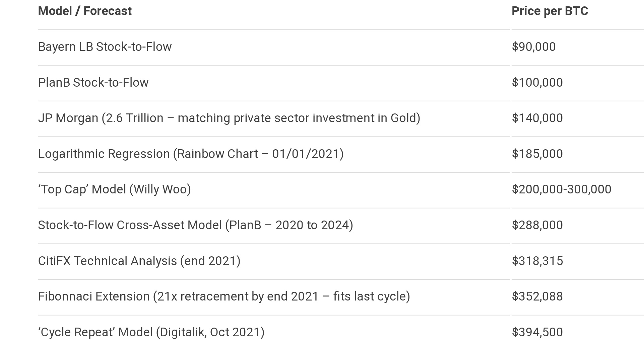Click the $200,000-300,000 price range
The height and width of the screenshot is (342, 644).
pyautogui.click(x=561, y=189)
